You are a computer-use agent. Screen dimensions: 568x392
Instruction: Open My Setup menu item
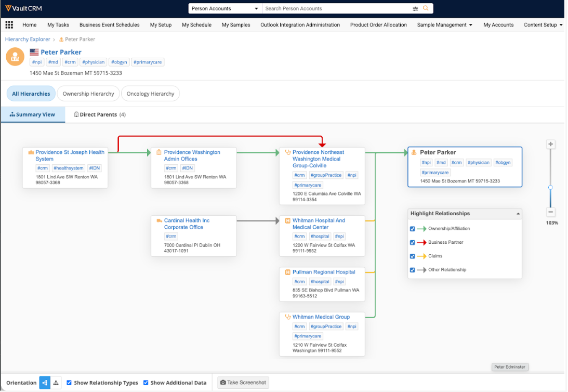point(161,24)
